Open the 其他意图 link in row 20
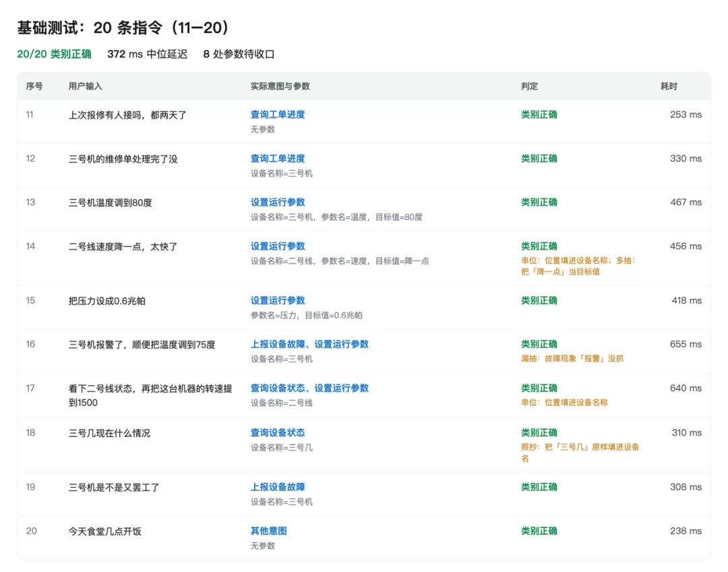Image resolution: width=728 pixels, height=572 pixels. click(269, 531)
